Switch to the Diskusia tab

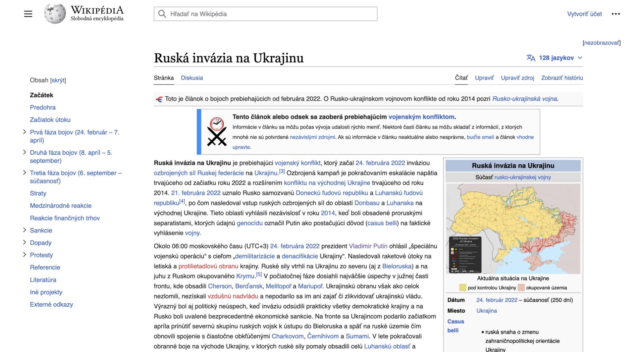point(192,78)
